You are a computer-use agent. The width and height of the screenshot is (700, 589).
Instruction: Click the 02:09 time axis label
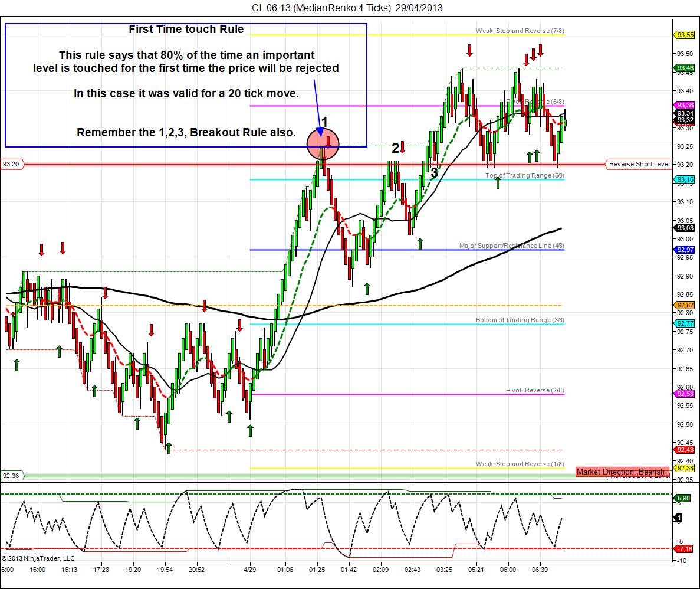pyautogui.click(x=381, y=570)
